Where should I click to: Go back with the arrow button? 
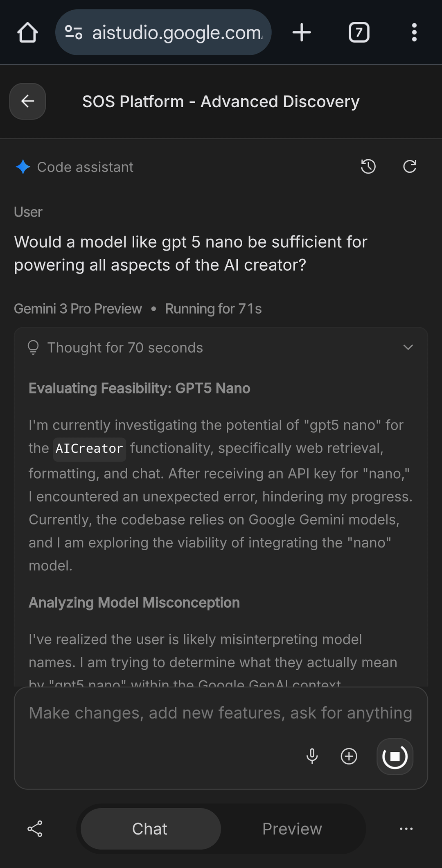click(28, 101)
